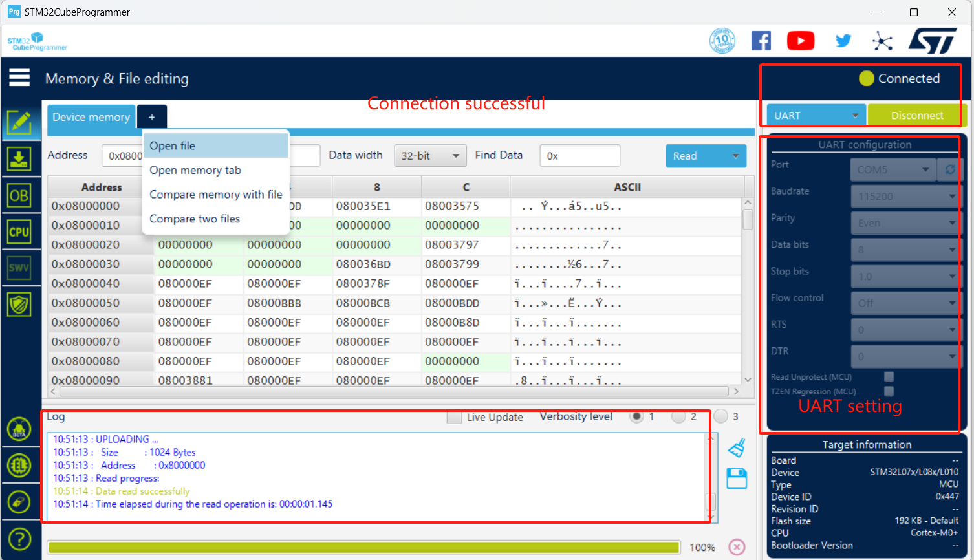Choose Compare two files menu entry

click(x=216, y=219)
